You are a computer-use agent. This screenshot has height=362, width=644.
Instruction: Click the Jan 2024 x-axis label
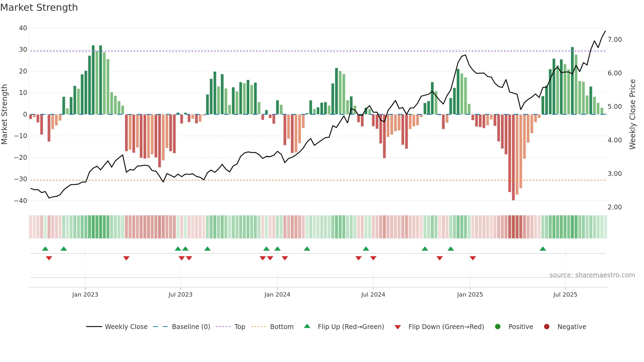277,294
